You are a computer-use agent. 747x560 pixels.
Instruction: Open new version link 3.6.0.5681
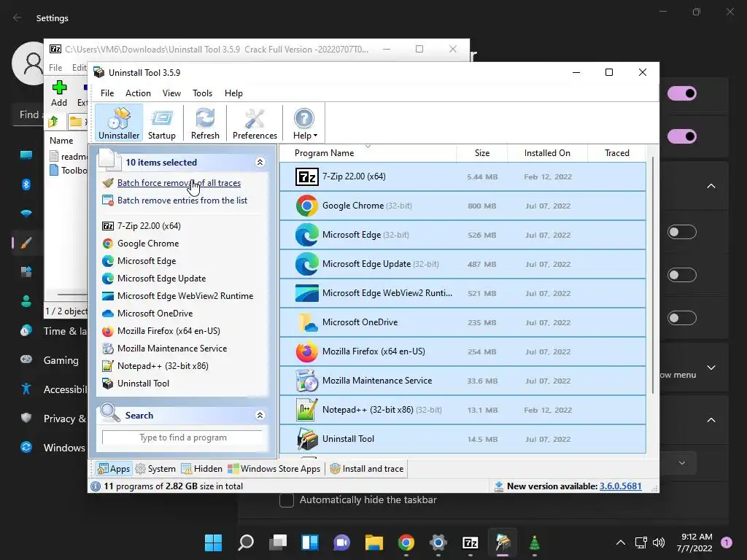[620, 486]
